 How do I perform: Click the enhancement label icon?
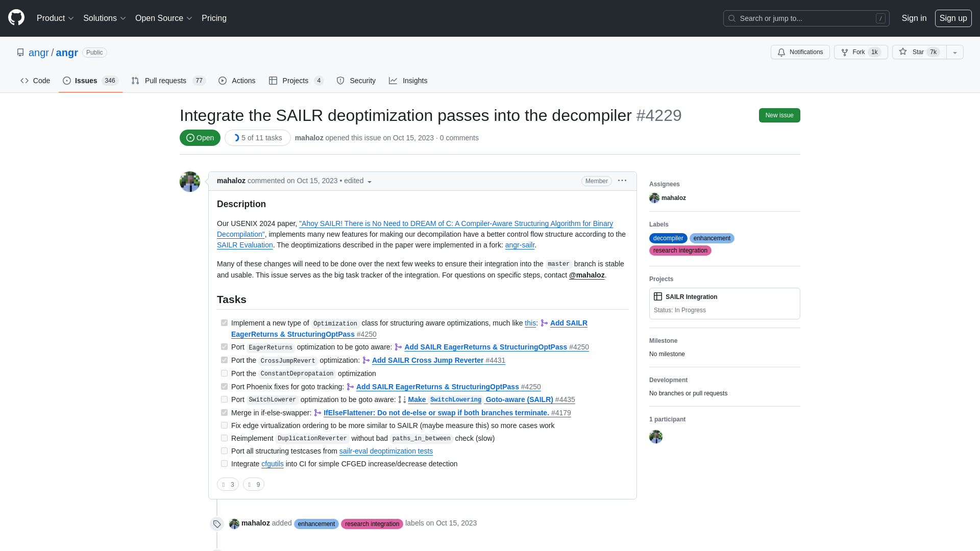[712, 237]
